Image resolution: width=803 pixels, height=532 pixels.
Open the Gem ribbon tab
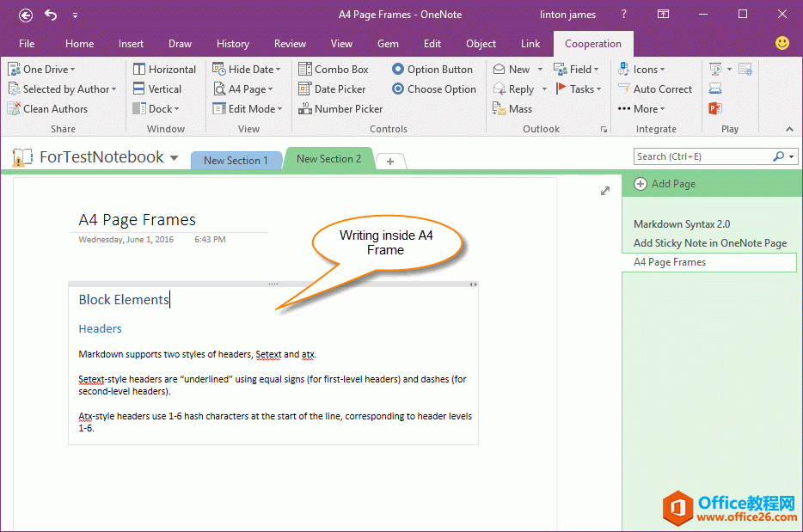coord(388,44)
